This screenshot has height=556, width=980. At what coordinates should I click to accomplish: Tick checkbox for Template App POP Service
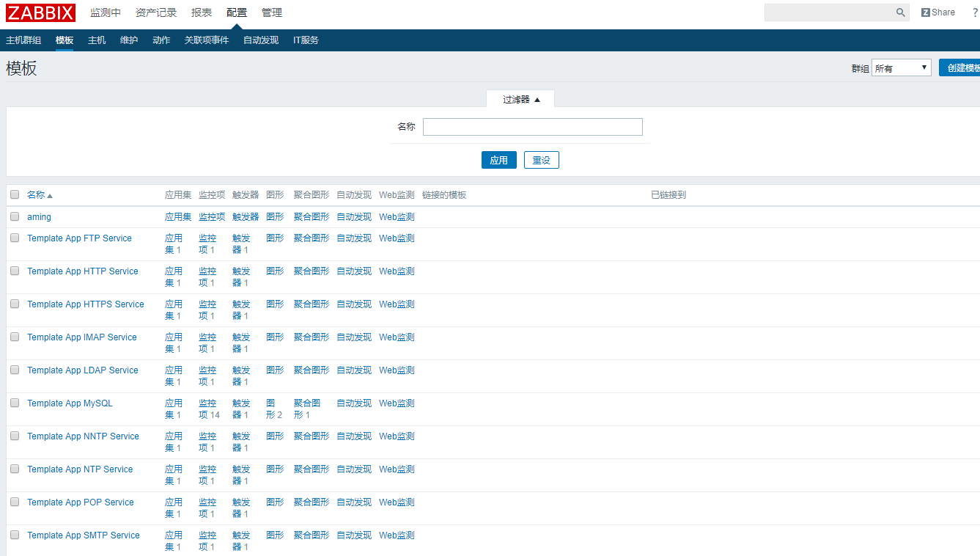[15, 502]
